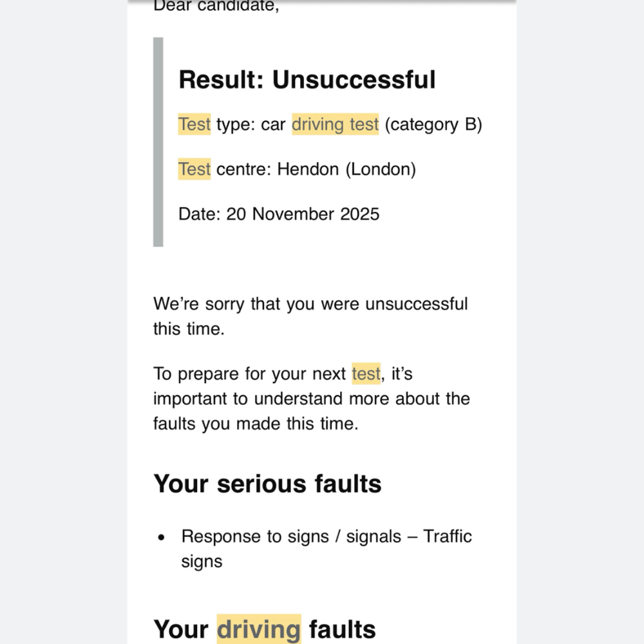
Task: Click the "faults you made this time" line
Action: (x=255, y=424)
